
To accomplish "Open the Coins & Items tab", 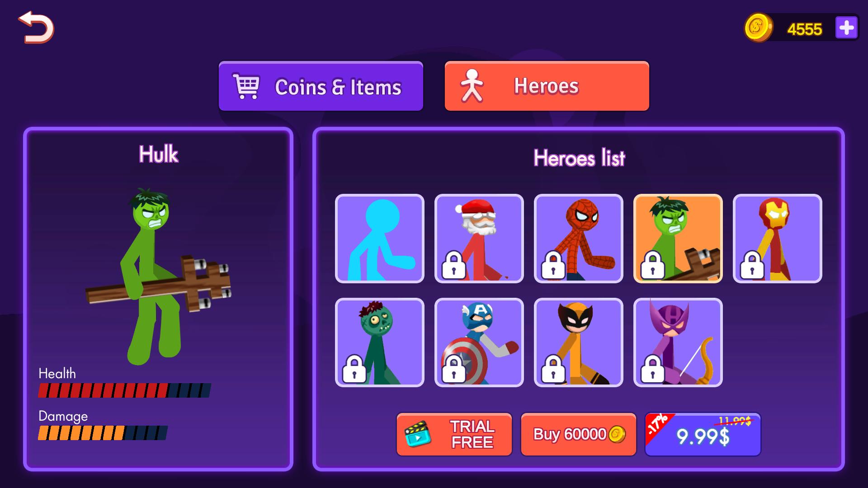I will 321,86.
